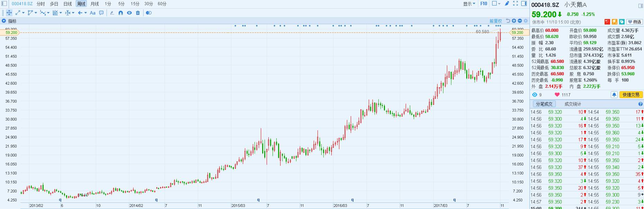Image resolution: width=644 pixels, height=209 pixels.
Task: Switch to 60分 chart period
Action: [x=162, y=4]
